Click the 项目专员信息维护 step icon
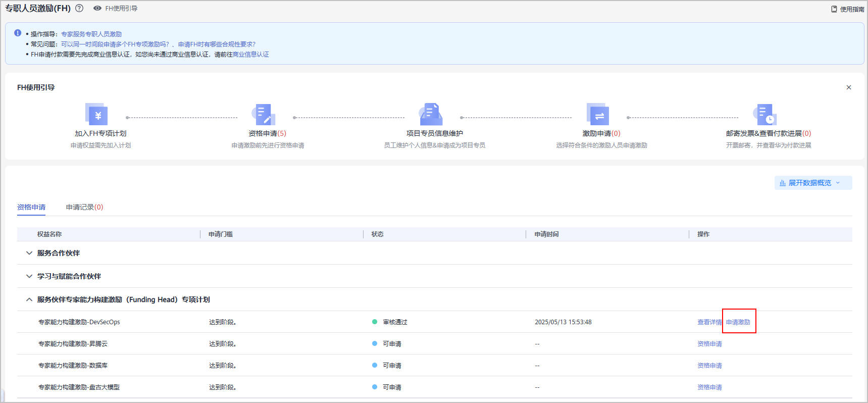Image resolution: width=868 pixels, height=403 pixels. pos(431,114)
